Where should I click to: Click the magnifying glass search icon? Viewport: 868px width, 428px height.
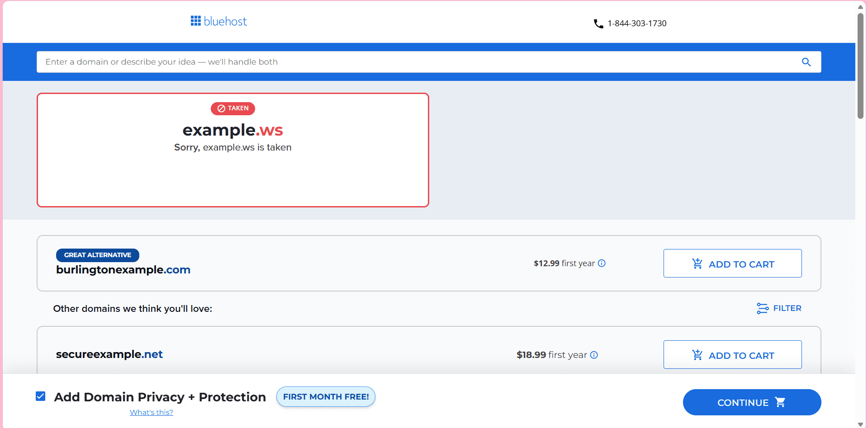coord(806,62)
